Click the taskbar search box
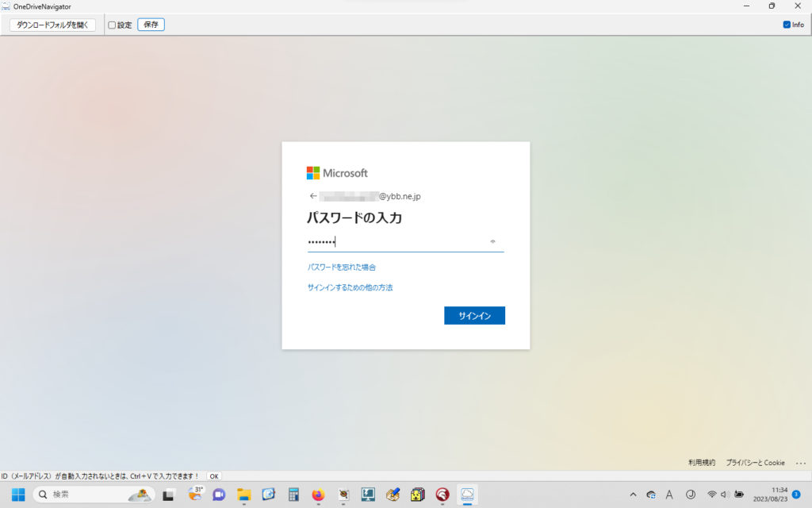The width and height of the screenshot is (812, 508). [94, 495]
